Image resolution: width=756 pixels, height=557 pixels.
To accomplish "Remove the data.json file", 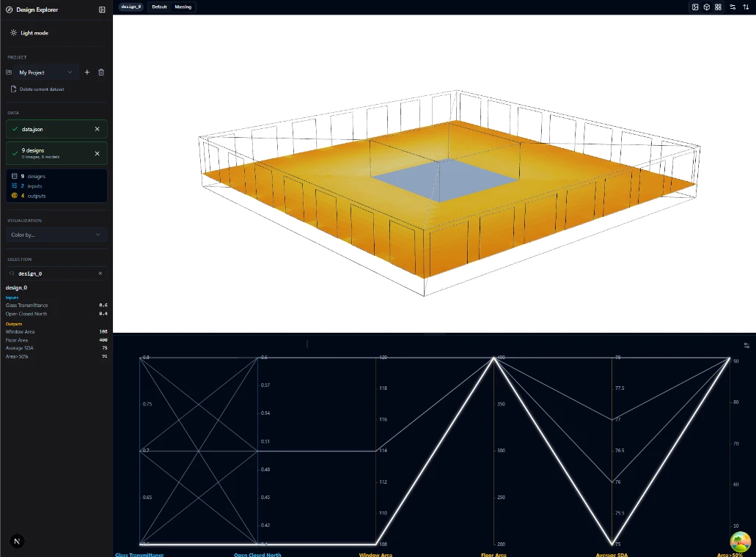I will 98,129.
